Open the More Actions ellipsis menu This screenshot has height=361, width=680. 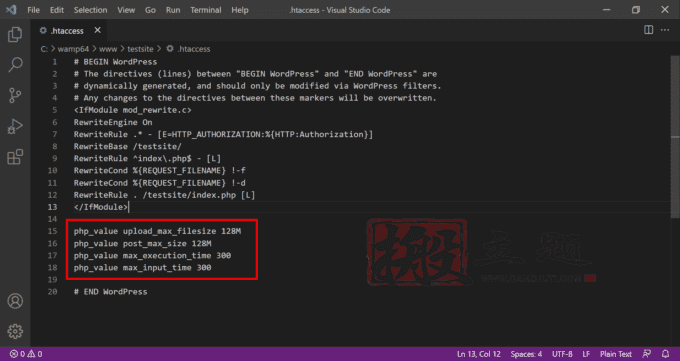coord(665,30)
